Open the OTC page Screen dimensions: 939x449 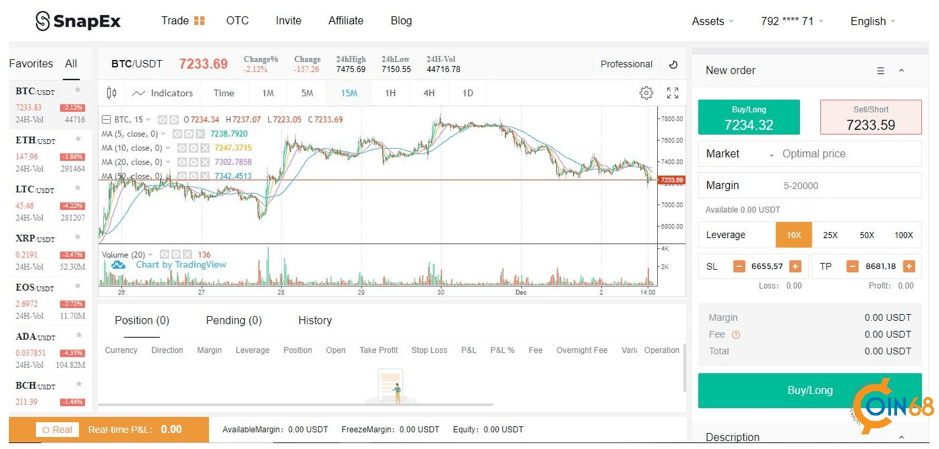pyautogui.click(x=237, y=20)
